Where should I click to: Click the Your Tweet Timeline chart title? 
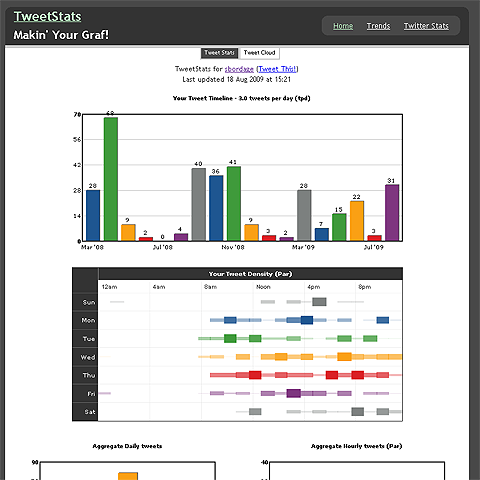pos(241,98)
